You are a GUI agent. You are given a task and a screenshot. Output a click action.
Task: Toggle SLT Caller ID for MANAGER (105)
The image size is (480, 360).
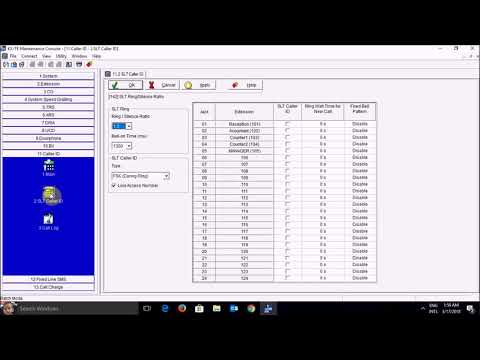(x=287, y=151)
